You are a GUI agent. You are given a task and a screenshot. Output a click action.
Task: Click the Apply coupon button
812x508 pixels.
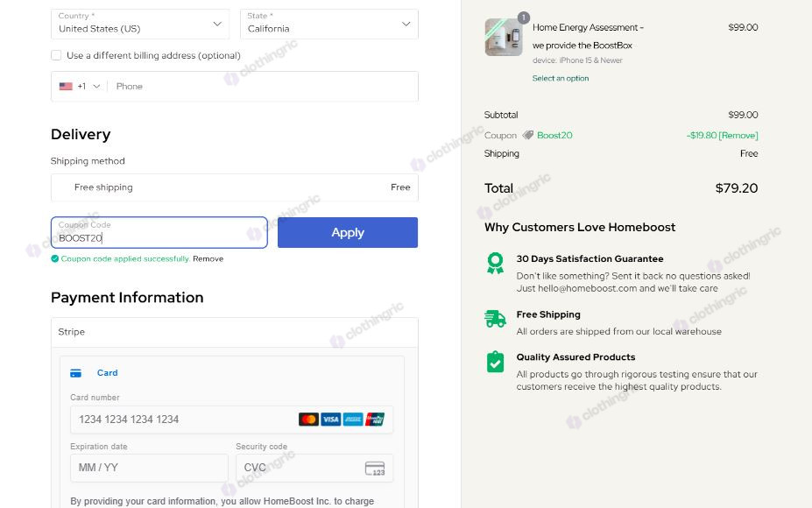point(348,232)
